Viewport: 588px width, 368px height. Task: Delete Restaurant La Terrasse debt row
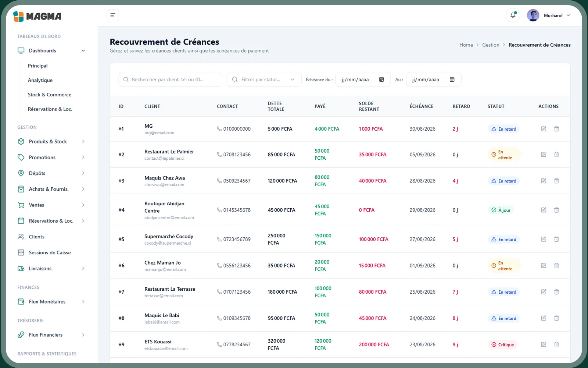point(556,292)
